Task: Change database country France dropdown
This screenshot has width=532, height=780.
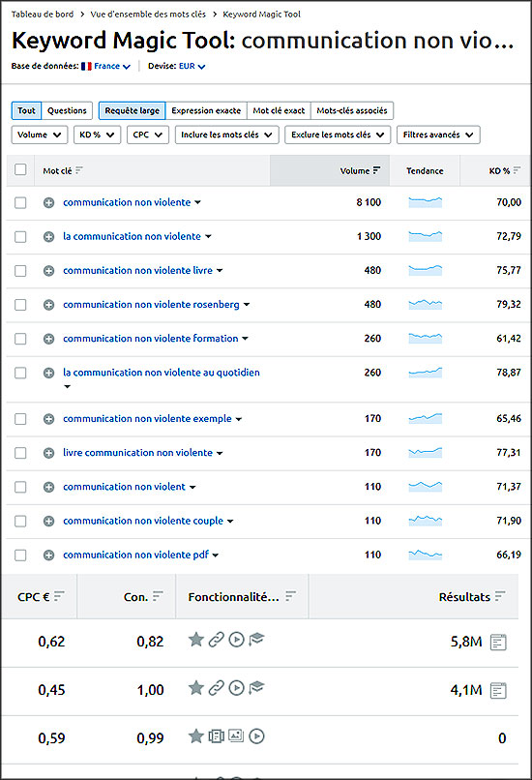Action: 106,66
